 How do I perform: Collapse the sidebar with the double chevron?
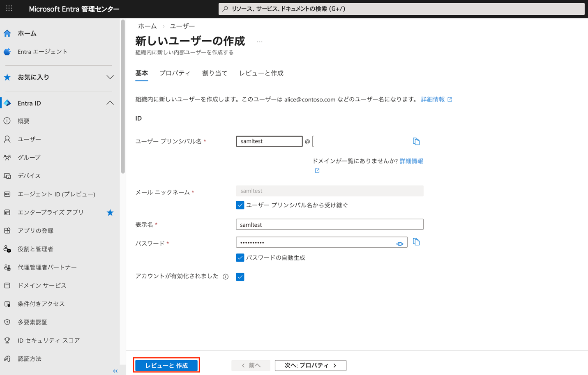[x=115, y=370]
